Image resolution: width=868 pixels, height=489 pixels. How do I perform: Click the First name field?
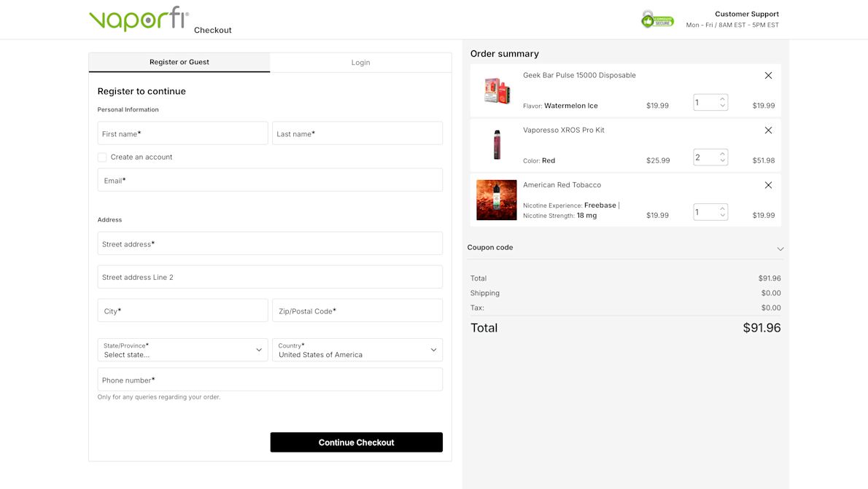click(x=182, y=133)
